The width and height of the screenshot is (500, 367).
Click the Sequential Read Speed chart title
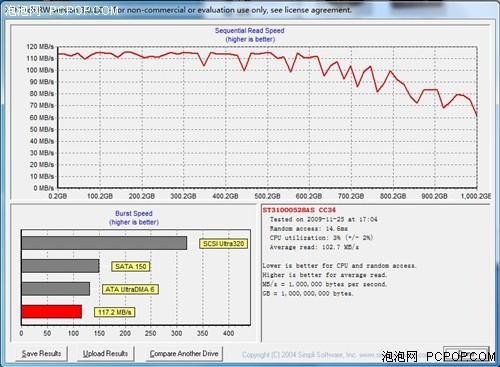point(250,31)
